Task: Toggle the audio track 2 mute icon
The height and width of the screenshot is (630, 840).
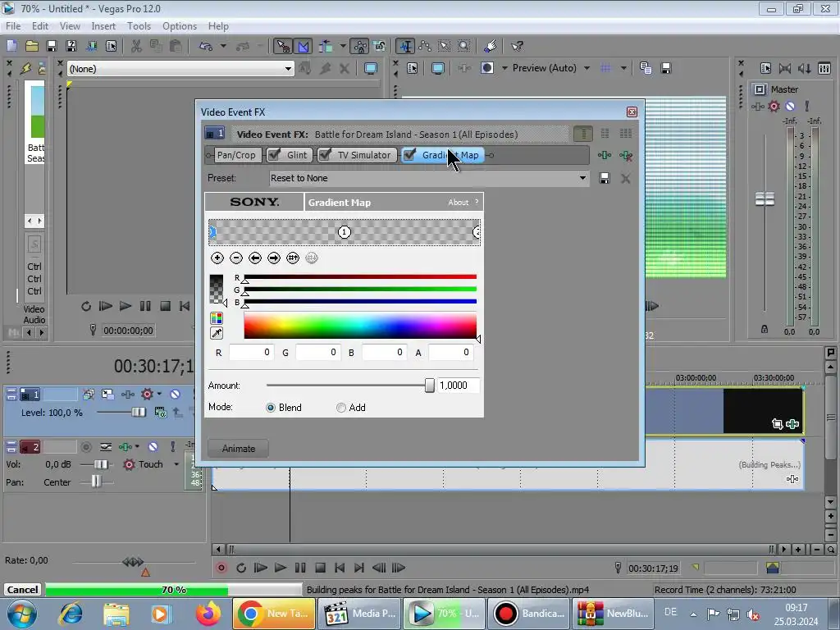Action: (x=153, y=446)
